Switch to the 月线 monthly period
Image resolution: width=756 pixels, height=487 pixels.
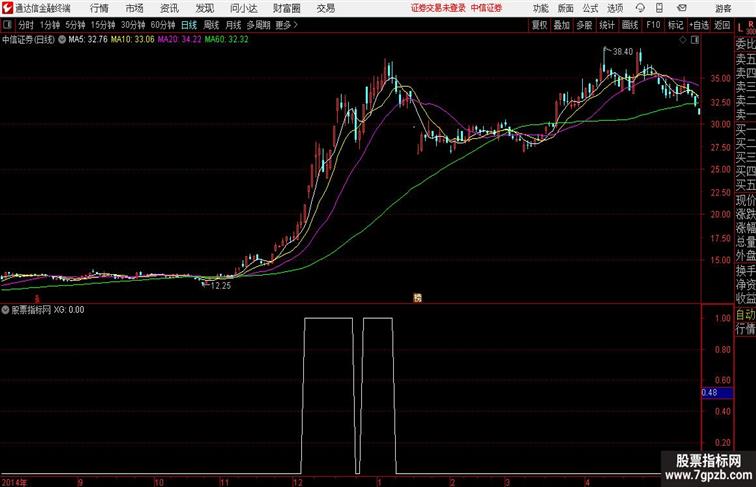pyautogui.click(x=233, y=25)
